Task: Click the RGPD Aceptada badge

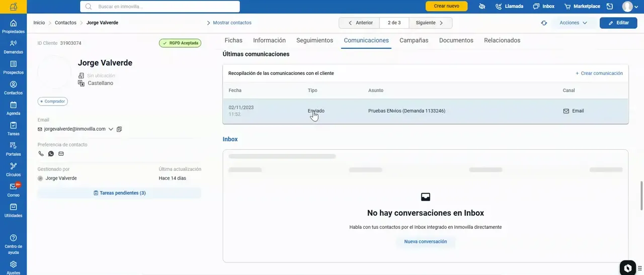Action: point(180,43)
